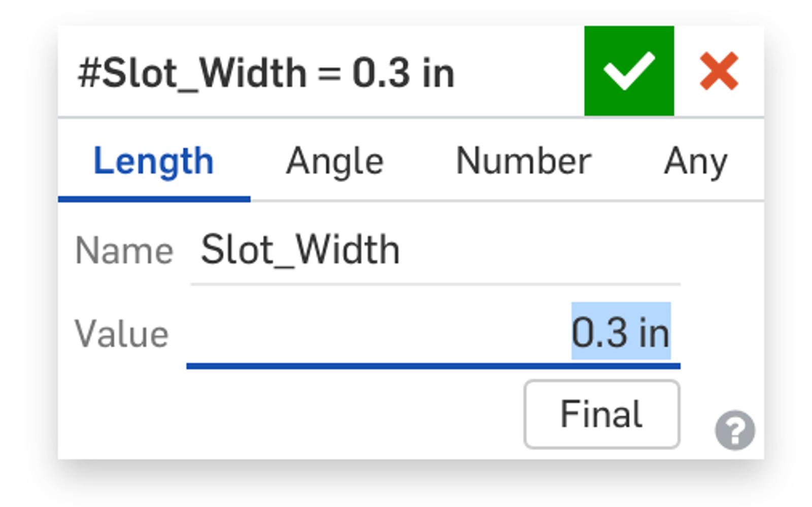Select the Angle variable type tab
The image size is (812, 507).
tap(334, 161)
